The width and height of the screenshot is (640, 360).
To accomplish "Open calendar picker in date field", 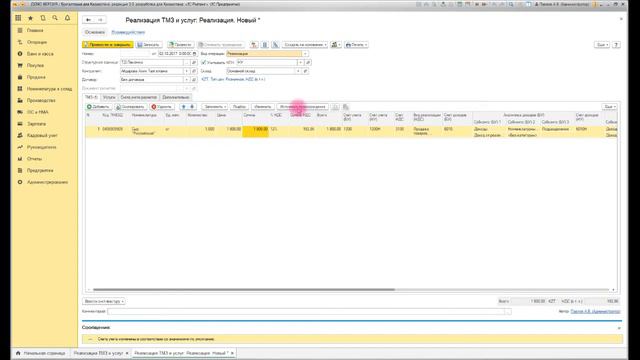I will (x=194, y=53).
